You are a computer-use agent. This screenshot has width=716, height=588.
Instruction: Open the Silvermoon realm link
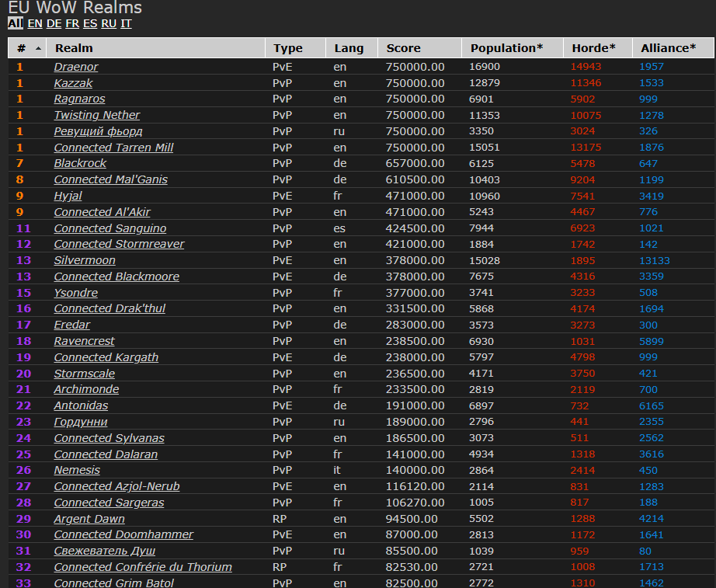pos(85,260)
